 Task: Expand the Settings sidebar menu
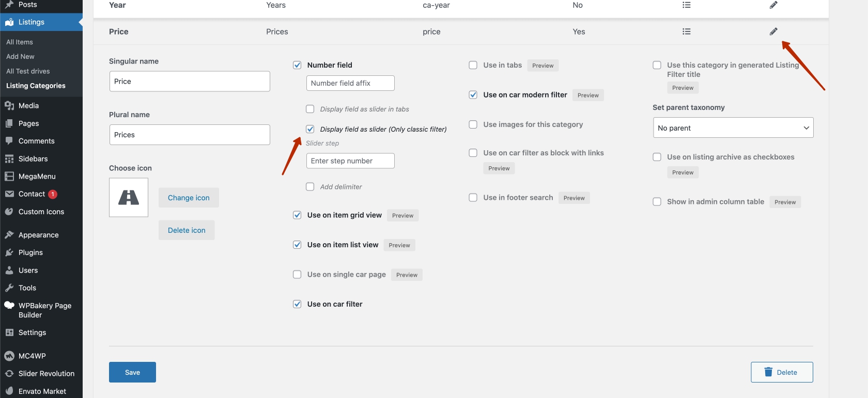(32, 333)
